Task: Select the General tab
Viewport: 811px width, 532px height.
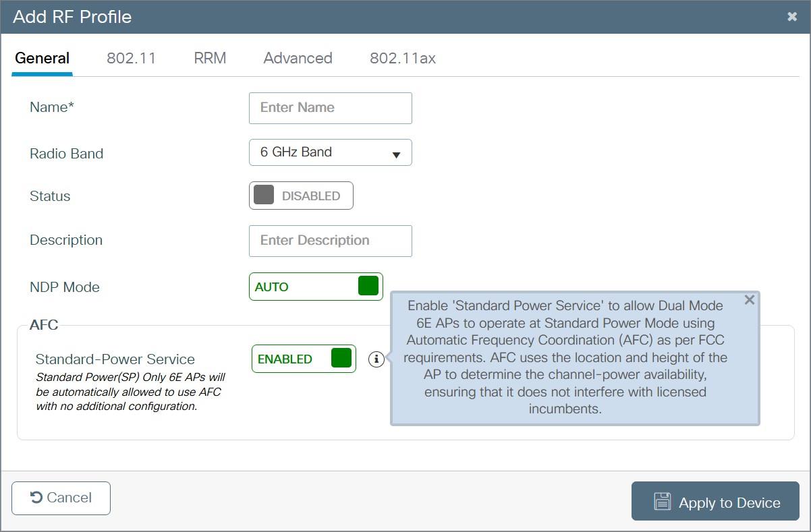Action: click(42, 58)
